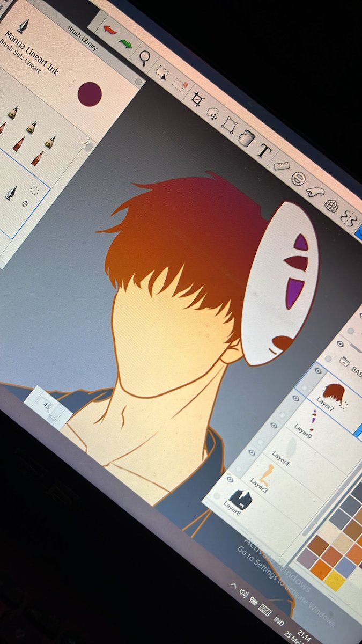The width and height of the screenshot is (362, 644).
Task: Click the up-down arrows in selected brush set
Action: click(x=25, y=203)
